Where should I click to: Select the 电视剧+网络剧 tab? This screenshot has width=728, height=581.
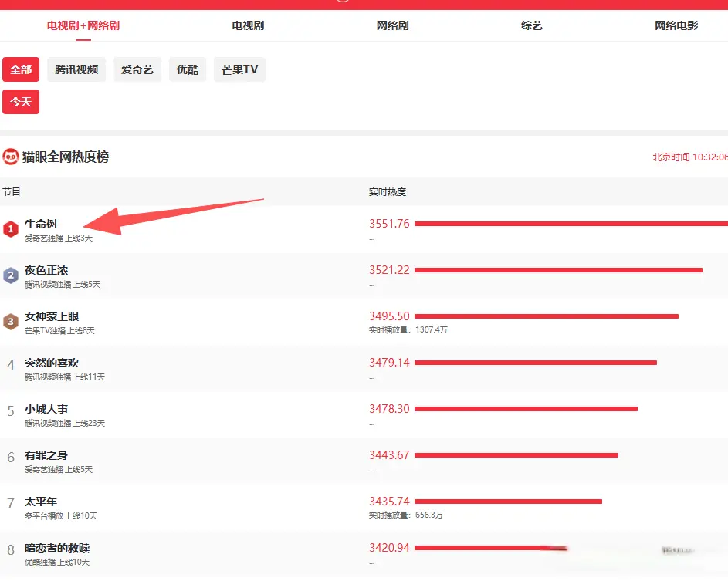point(83,25)
